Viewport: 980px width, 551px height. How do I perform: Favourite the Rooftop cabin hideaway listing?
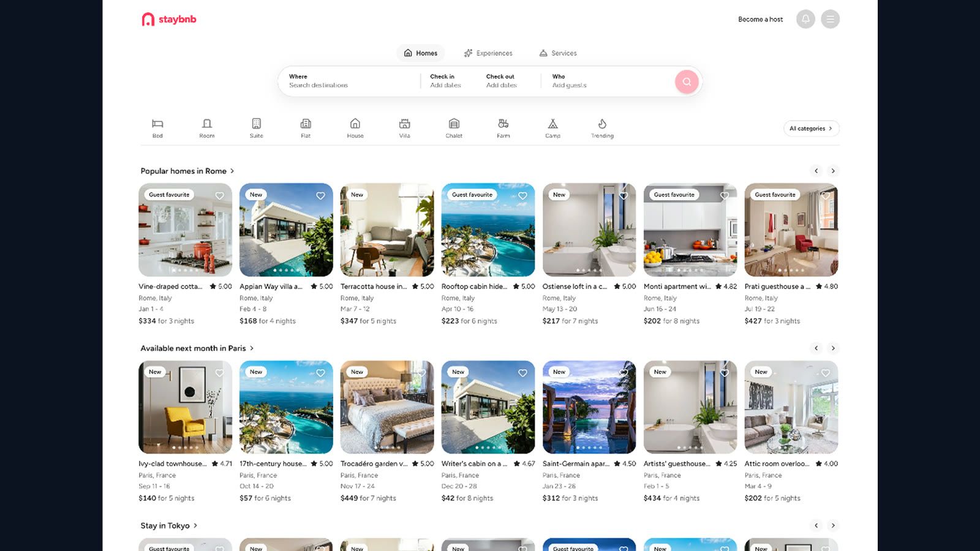[522, 196]
